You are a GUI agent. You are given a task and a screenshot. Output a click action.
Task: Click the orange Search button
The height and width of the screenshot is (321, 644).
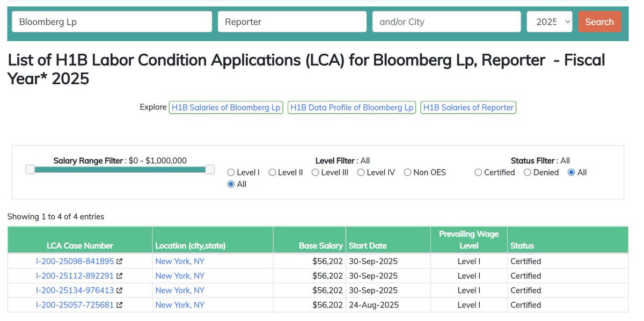pos(599,22)
